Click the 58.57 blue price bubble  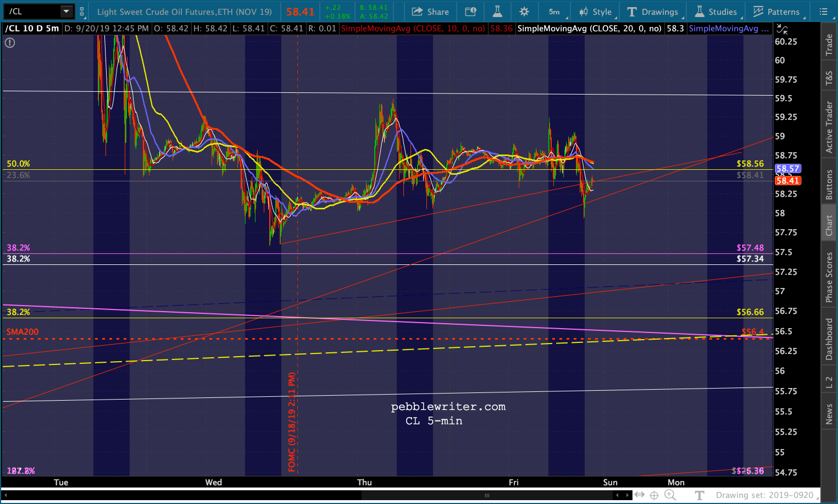point(787,169)
